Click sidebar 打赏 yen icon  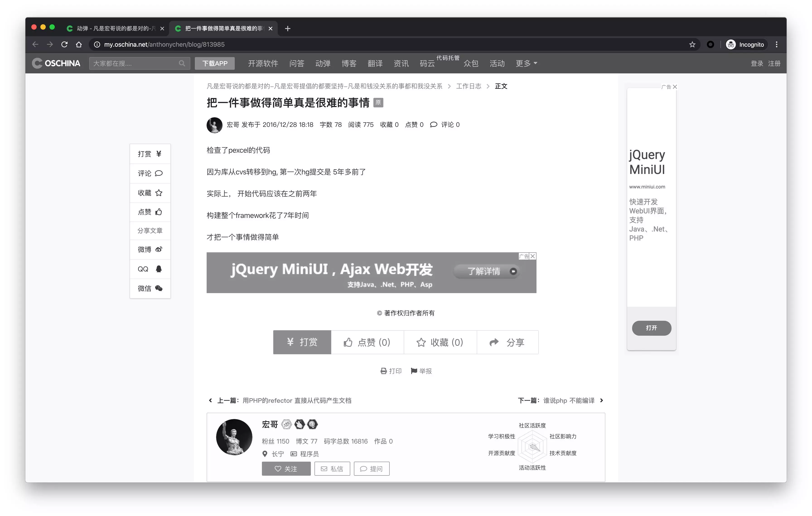[x=159, y=154]
